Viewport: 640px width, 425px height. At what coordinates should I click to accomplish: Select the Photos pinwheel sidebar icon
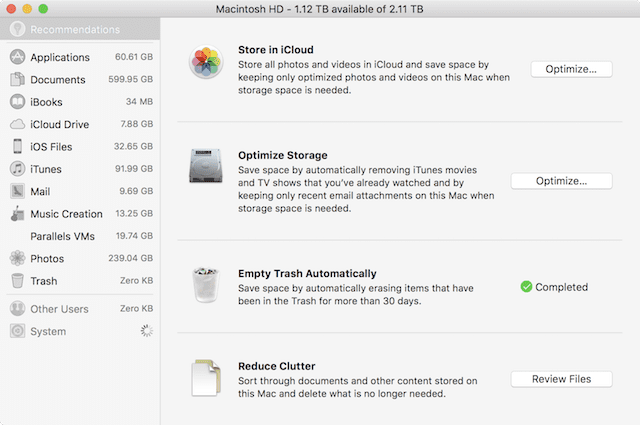(x=17, y=258)
